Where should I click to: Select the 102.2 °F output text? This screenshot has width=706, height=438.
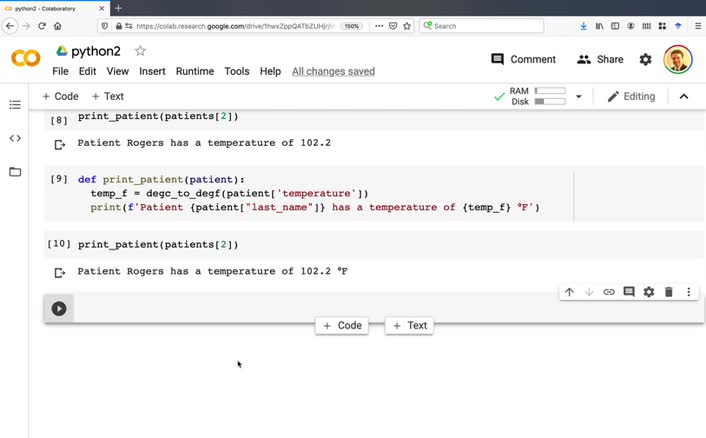(x=324, y=271)
